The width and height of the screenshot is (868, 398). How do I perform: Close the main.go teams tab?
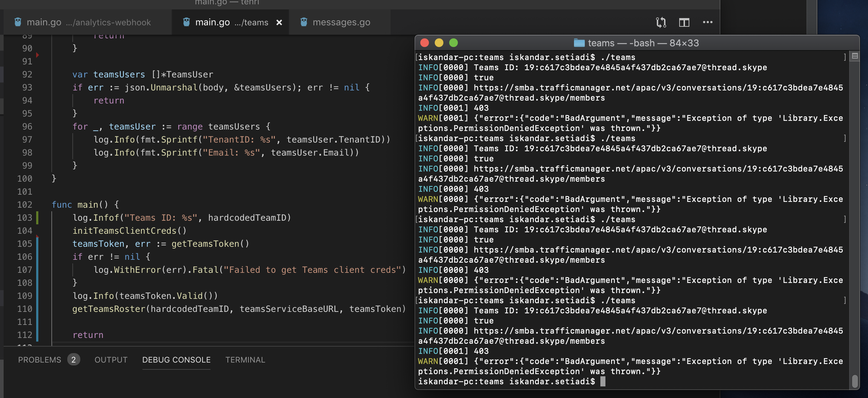(279, 22)
